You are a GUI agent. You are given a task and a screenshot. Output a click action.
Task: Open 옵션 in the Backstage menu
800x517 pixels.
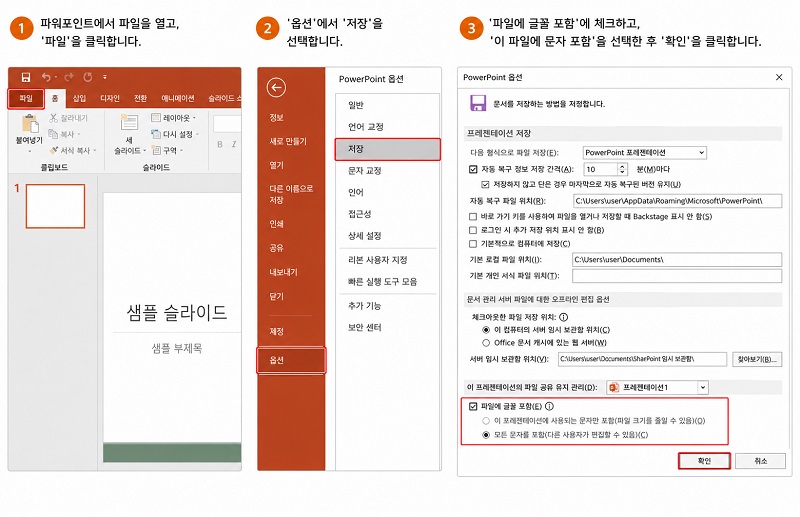pyautogui.click(x=291, y=360)
